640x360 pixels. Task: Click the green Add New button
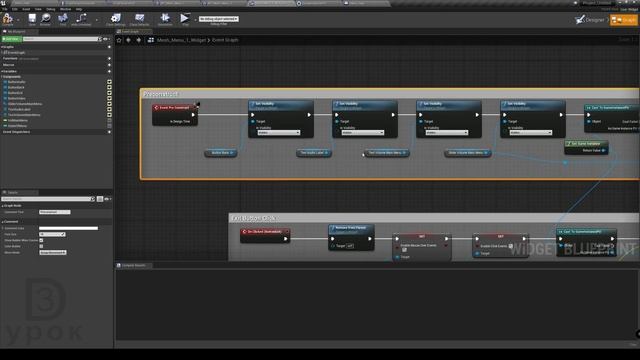[x=11, y=39]
